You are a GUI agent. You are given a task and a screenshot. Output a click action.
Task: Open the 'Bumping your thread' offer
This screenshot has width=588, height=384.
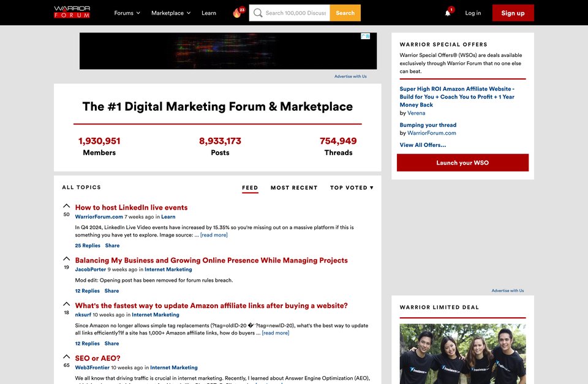coord(428,125)
